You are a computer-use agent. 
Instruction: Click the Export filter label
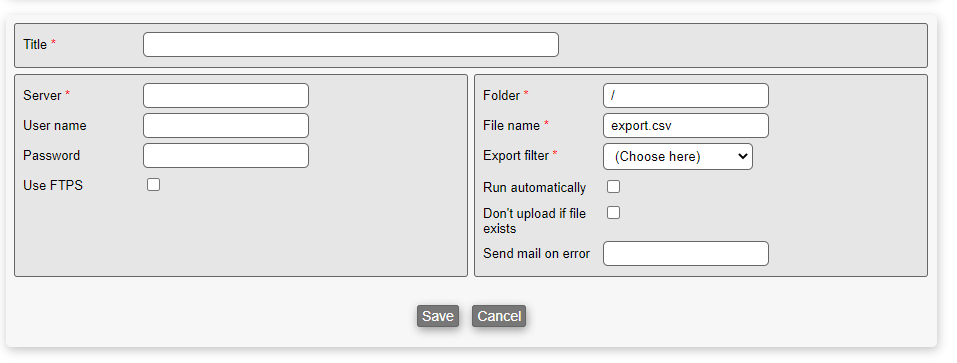pyautogui.click(x=516, y=156)
